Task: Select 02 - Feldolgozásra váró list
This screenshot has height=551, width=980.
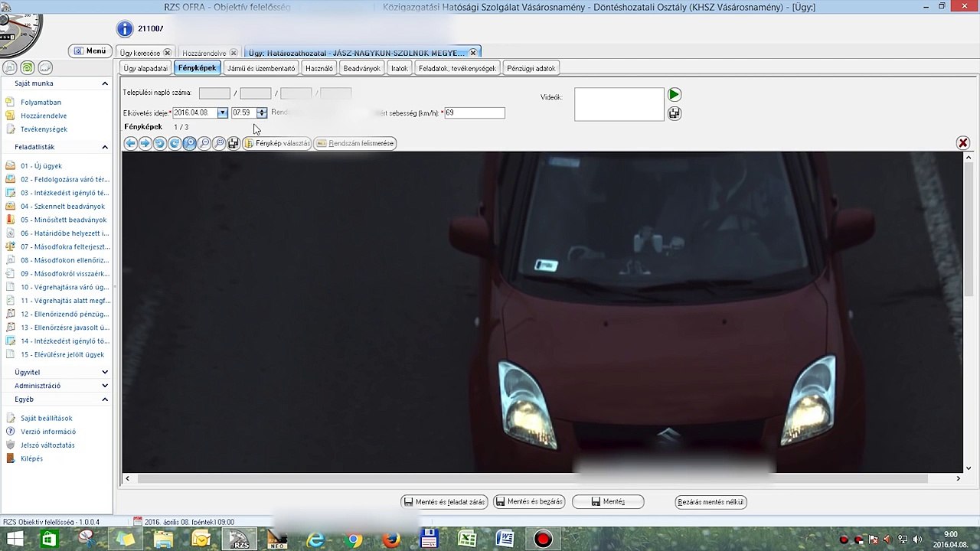Action: pos(65,179)
